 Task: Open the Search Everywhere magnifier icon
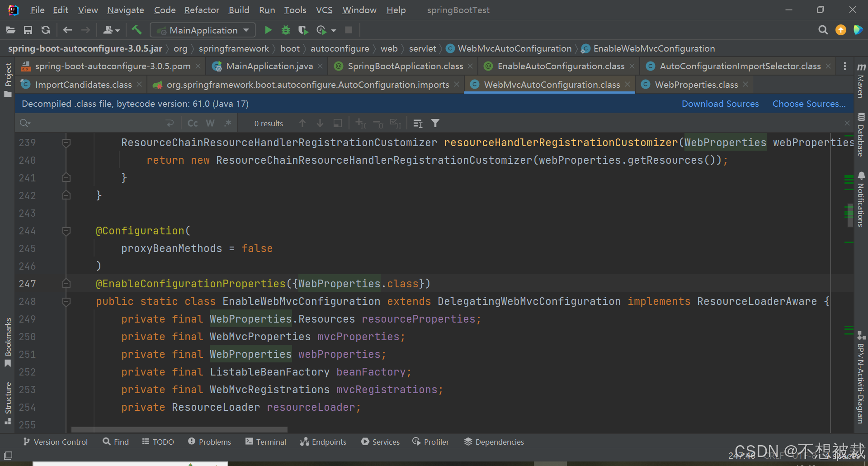(823, 30)
